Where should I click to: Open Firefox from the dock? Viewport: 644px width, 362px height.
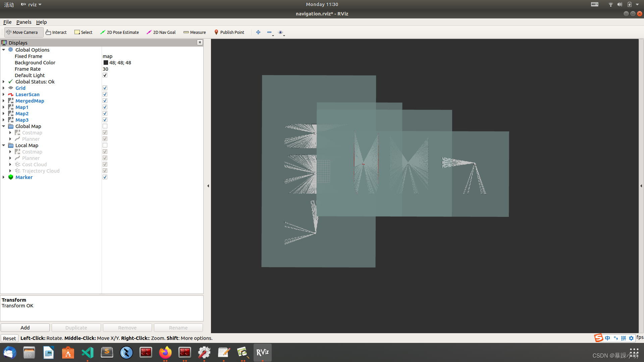point(165,353)
